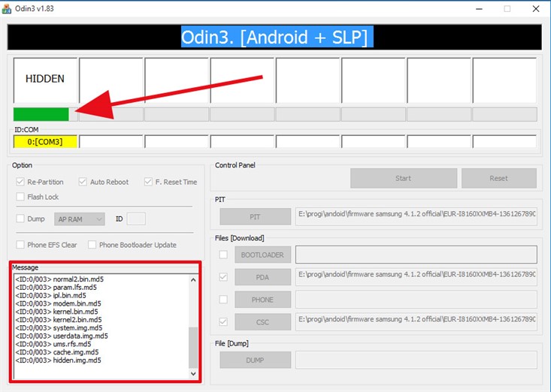This screenshot has height=392, width=551.
Task: Click the kernel.bin.md5 log line
Action: click(x=56, y=312)
